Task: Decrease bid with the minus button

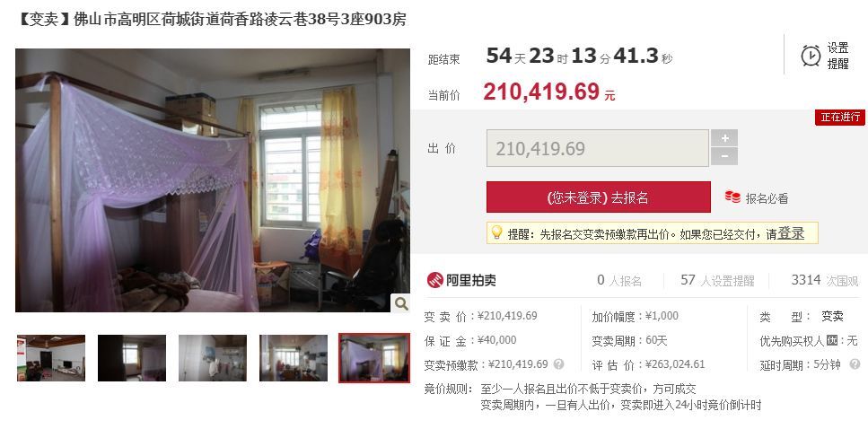Action: tap(724, 157)
